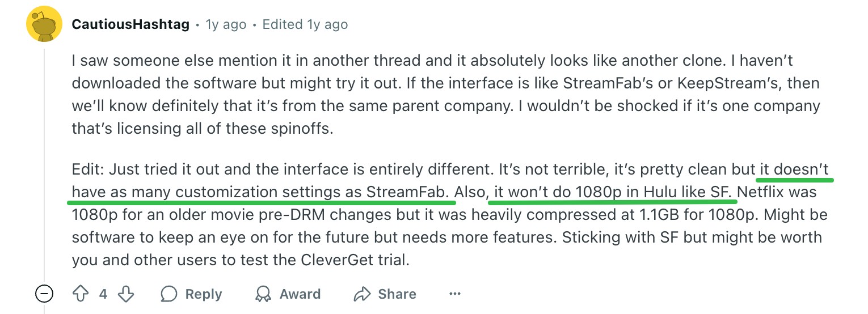Click the "Edited 1y ago" label
Viewport: 868px width, 314px height.
[305, 25]
